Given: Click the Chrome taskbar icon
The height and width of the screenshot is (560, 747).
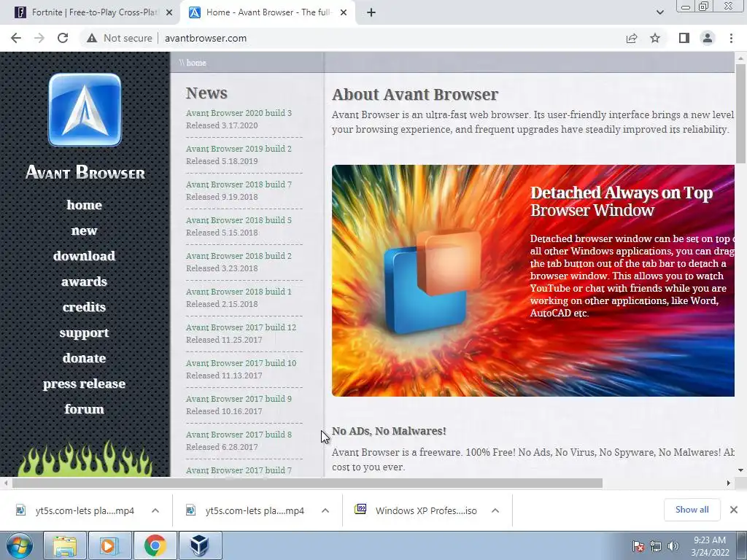Looking at the screenshot, I should (x=155, y=545).
